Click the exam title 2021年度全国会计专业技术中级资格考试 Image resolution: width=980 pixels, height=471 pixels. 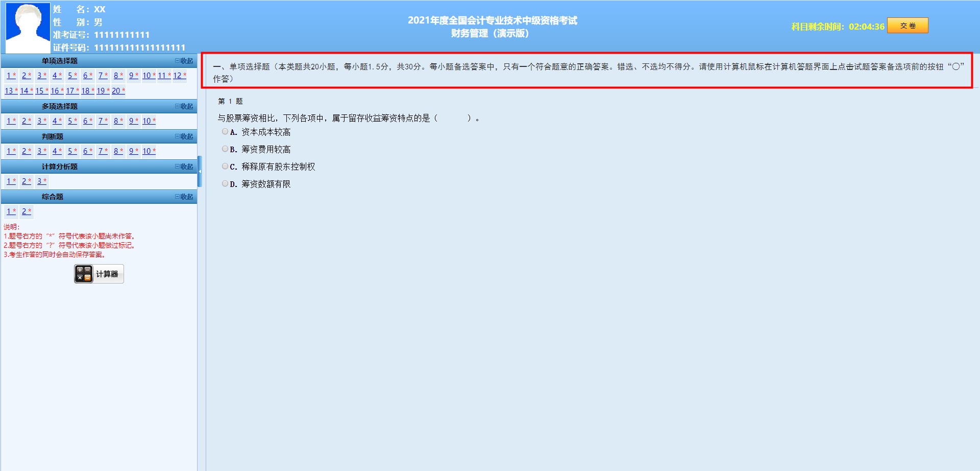[492, 20]
